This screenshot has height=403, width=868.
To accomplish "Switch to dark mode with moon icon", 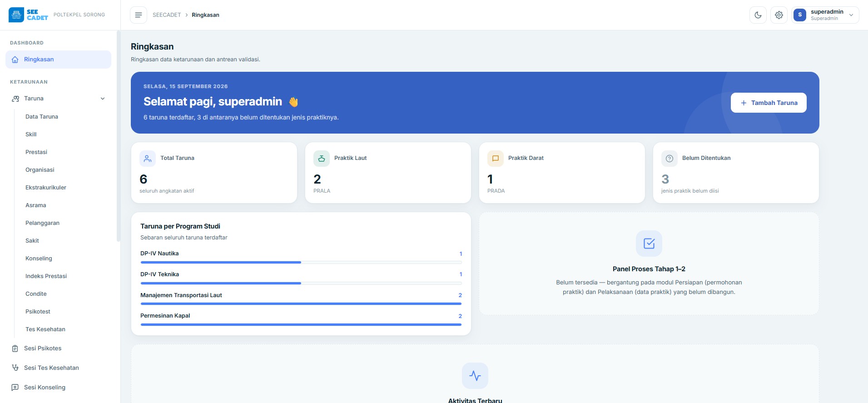I will (758, 15).
